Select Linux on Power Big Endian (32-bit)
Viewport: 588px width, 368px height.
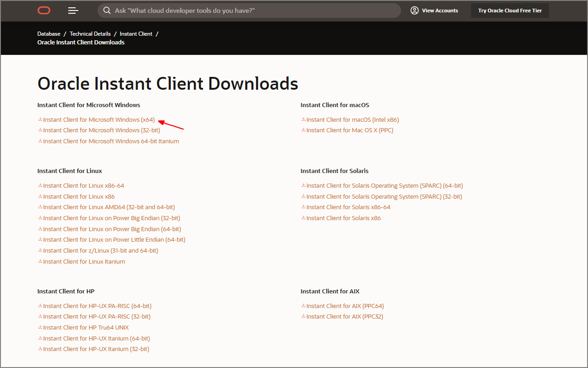click(x=111, y=218)
